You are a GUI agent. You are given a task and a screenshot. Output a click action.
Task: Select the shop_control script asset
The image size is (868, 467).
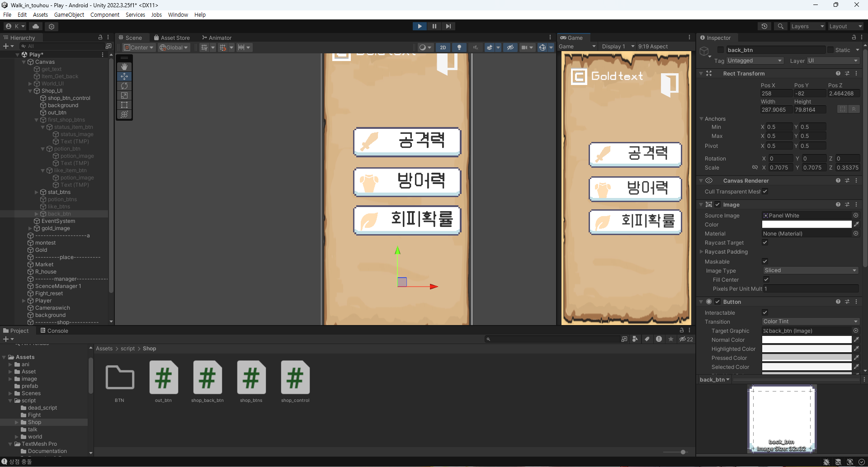295,382
